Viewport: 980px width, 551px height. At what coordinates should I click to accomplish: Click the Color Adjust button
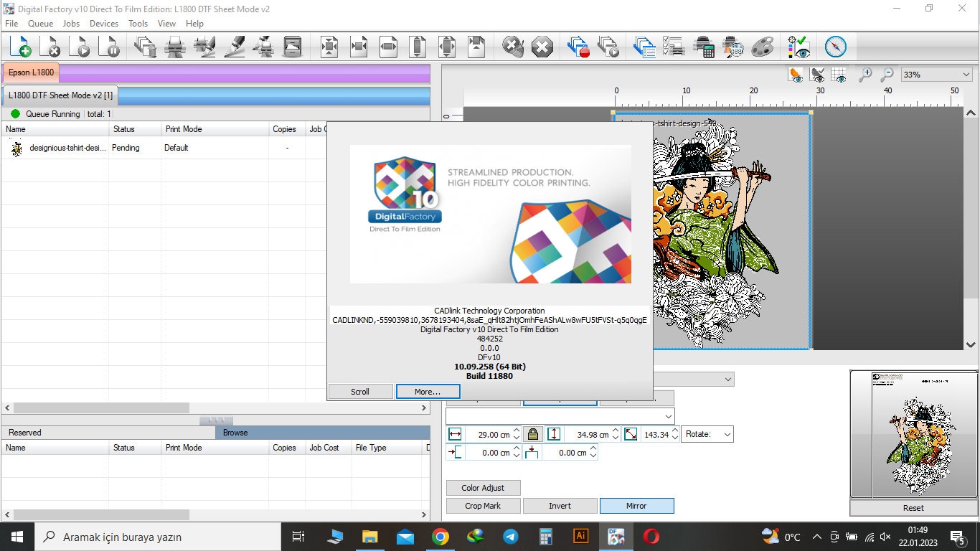483,488
